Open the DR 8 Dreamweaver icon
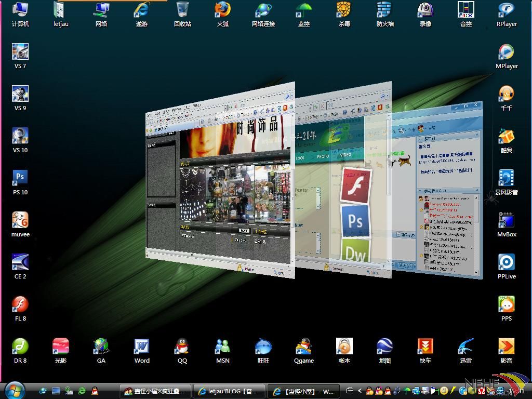 [x=20, y=351]
